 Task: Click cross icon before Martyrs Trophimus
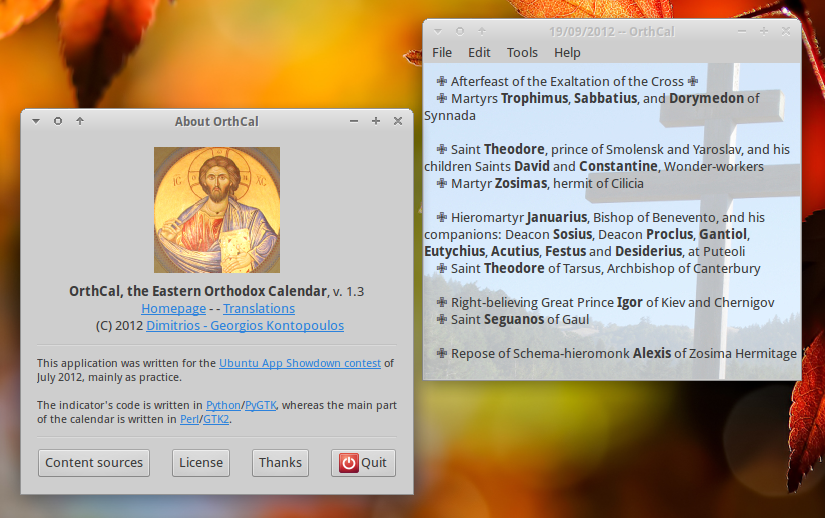pyautogui.click(x=441, y=98)
